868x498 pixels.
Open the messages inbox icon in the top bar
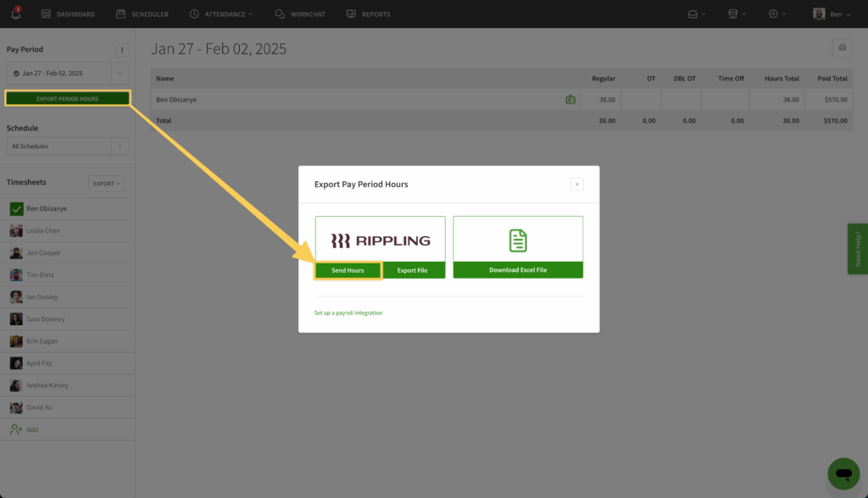tap(693, 13)
